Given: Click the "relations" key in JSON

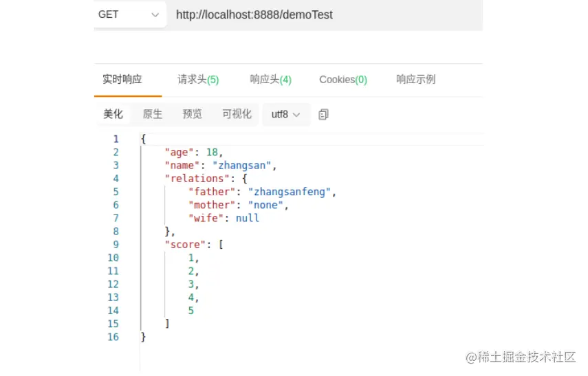Looking at the screenshot, I should (x=193, y=179).
